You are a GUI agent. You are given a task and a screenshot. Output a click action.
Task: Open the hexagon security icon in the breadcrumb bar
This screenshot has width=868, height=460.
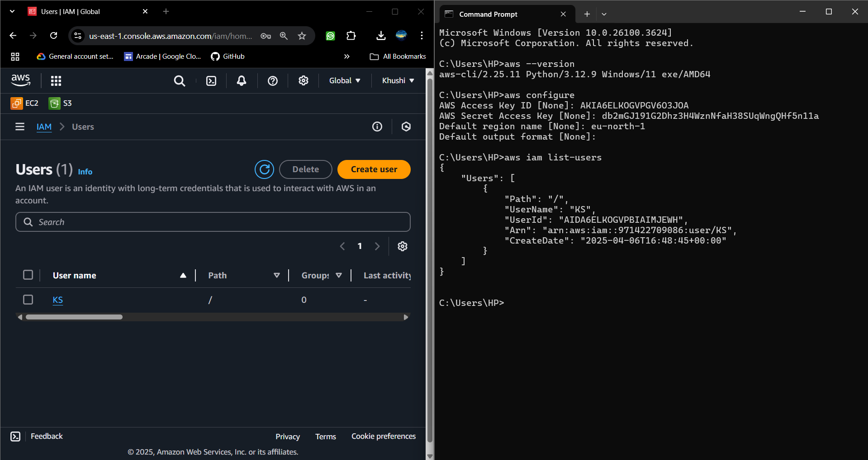406,127
